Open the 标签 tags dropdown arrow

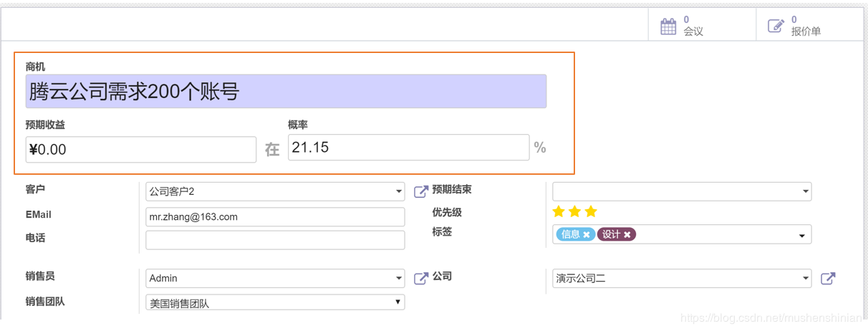point(802,235)
